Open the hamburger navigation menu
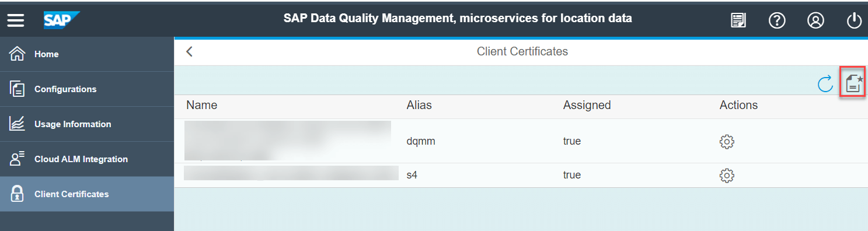The image size is (868, 231). pos(16,20)
